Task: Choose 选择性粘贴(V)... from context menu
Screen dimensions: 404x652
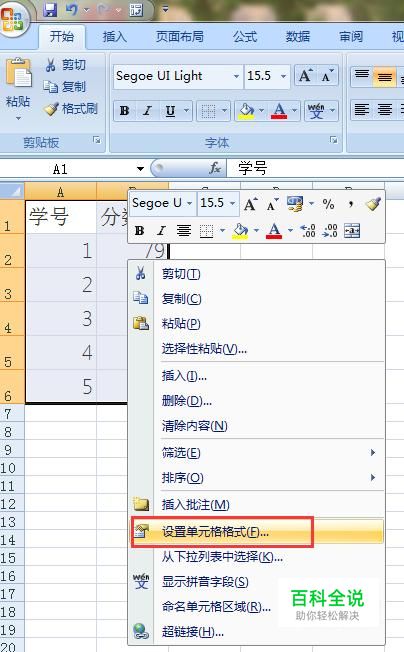Action: (x=257, y=348)
